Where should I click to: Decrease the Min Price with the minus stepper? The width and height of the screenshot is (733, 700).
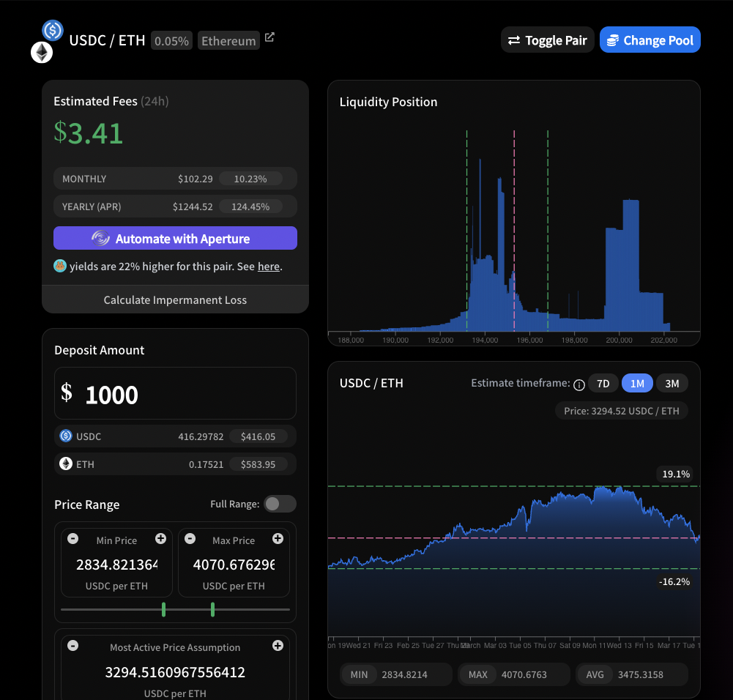[72, 539]
